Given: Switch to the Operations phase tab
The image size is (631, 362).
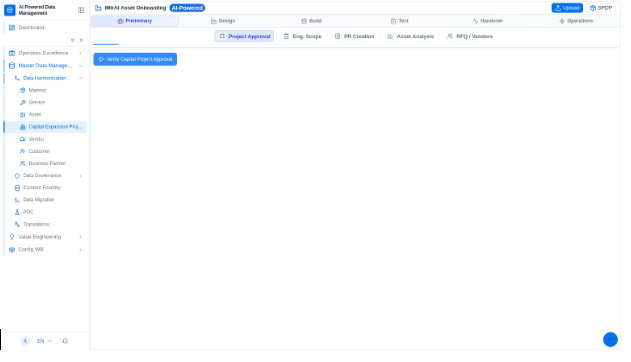Looking at the screenshot, I should pyautogui.click(x=576, y=21).
